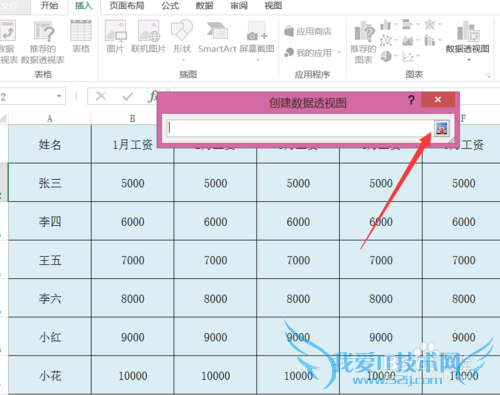The width and height of the screenshot is (500, 395).
Task: Click the range input field in dialog
Action: point(299,128)
